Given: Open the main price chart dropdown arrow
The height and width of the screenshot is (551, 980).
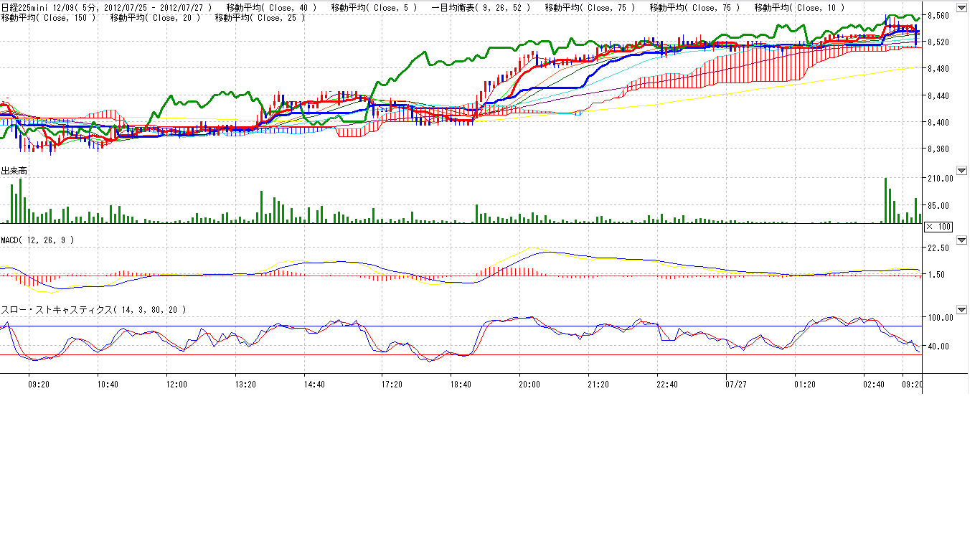Looking at the screenshot, I should 961,7.
